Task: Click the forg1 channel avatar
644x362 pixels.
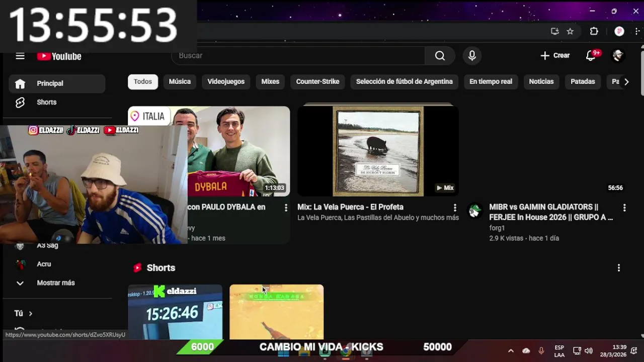Action: [474, 211]
